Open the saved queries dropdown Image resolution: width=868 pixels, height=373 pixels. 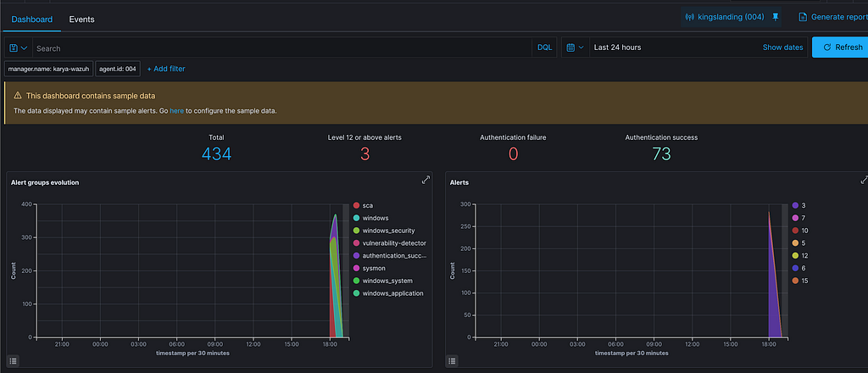point(19,48)
